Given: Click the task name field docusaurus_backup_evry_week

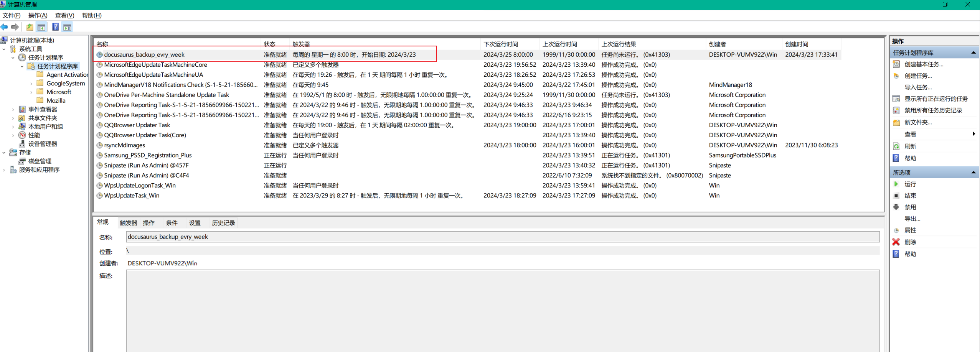Looking at the screenshot, I should (x=503, y=237).
